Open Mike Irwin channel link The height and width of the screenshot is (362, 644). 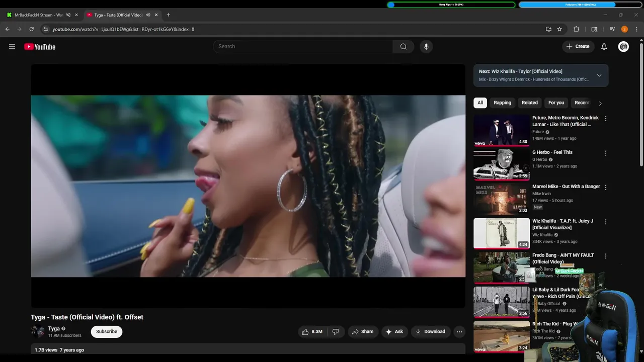(x=541, y=194)
